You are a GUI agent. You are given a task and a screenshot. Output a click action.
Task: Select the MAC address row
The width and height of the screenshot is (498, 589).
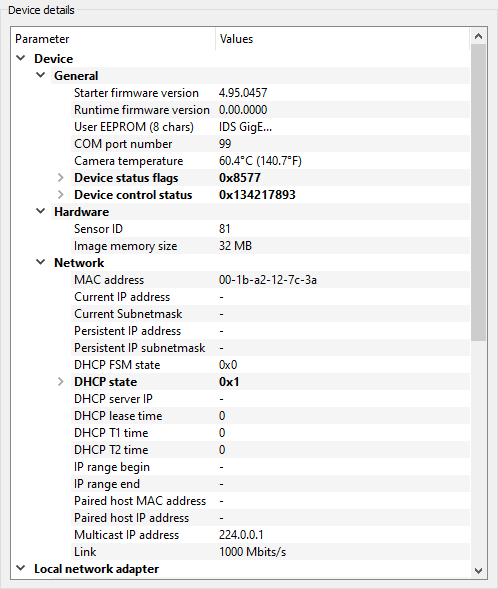point(270,280)
